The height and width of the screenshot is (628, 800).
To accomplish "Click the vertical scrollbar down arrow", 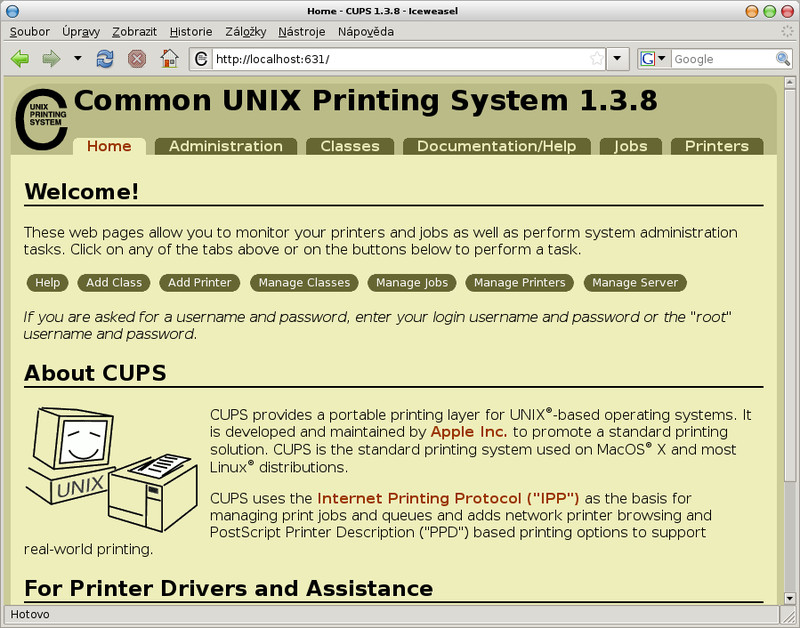I will 790,598.
